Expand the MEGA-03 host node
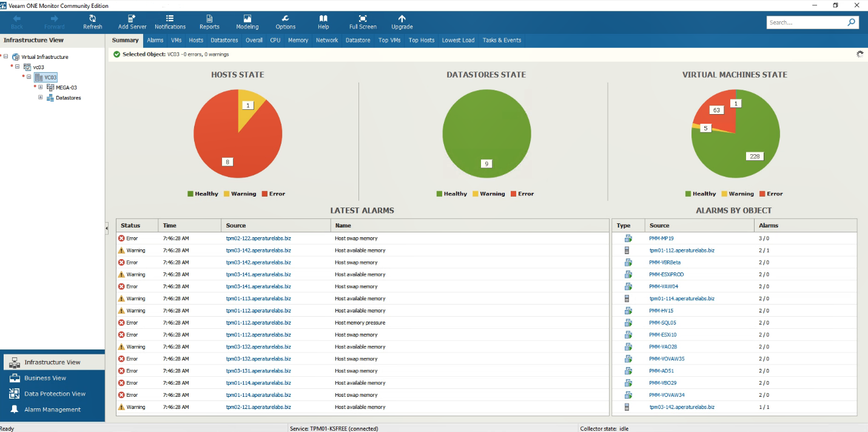 [41, 87]
